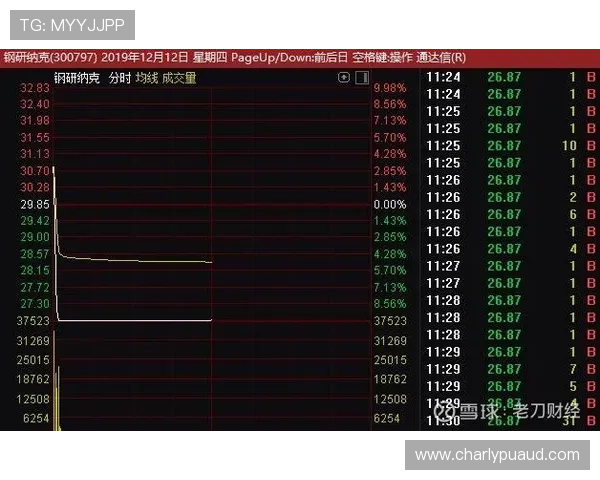Screen dimensions: 600x480
Task: Open the www.charlypuaud.com link
Action: 497,454
